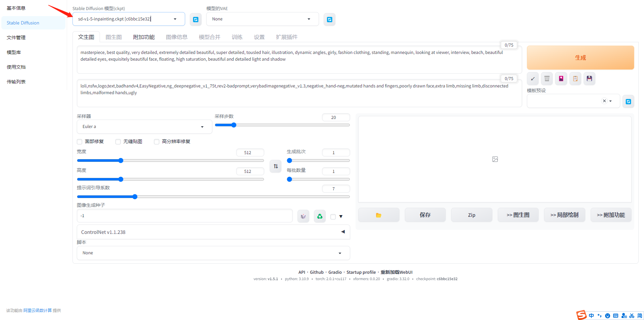Open the Stable Diffusion 模型 checkpoint dropdown
644x320 pixels.
[x=129, y=19]
